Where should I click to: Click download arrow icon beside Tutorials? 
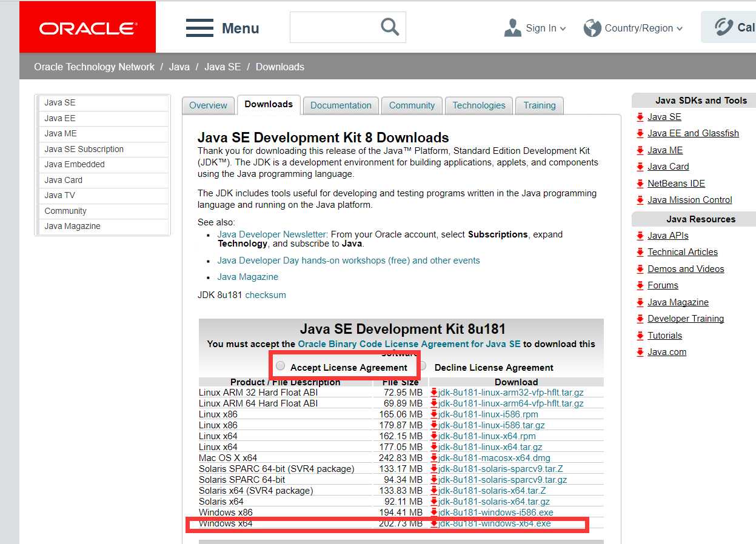[640, 336]
